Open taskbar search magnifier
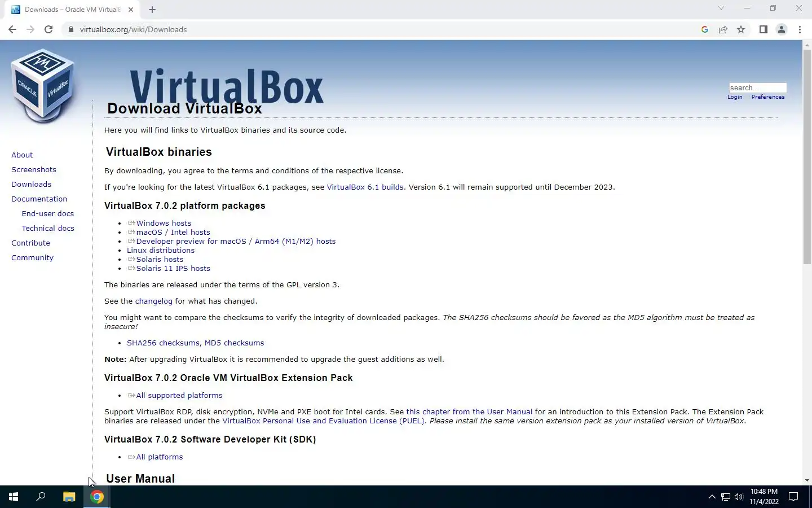This screenshot has height=508, width=812. tap(41, 497)
